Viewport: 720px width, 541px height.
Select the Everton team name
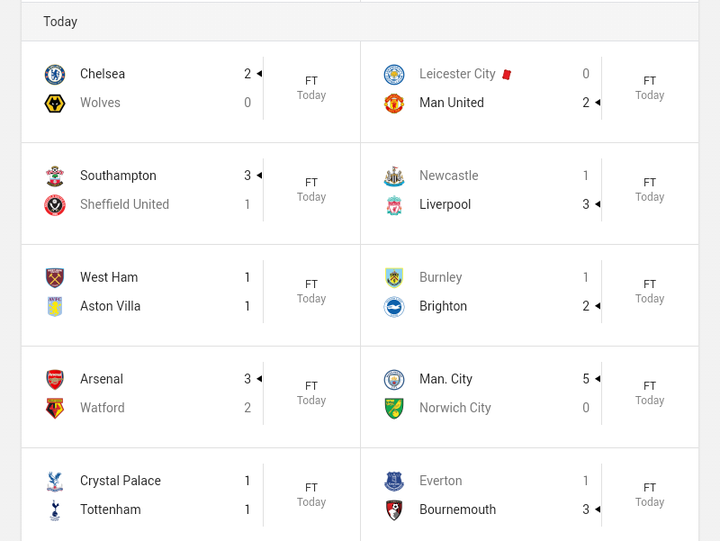coord(440,481)
